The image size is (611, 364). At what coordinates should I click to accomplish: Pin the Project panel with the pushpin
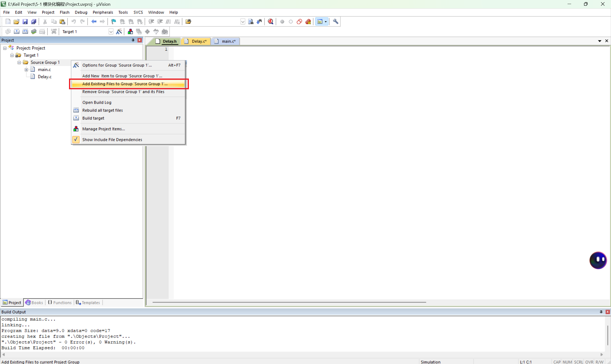coord(133,40)
